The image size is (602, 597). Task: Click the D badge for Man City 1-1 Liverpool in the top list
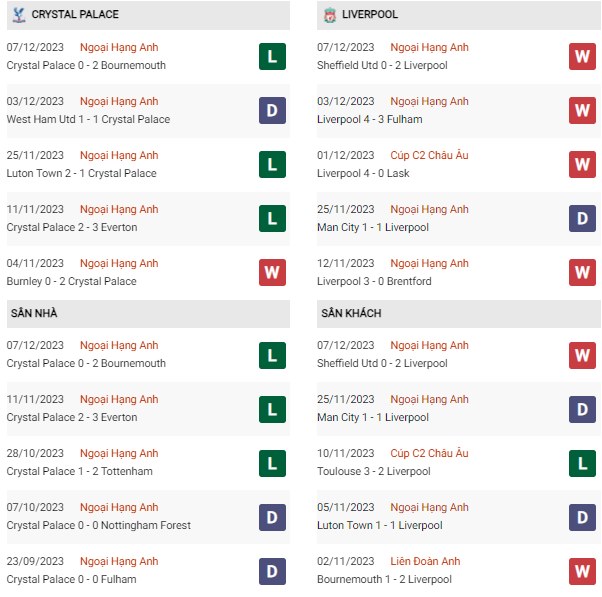pos(582,219)
